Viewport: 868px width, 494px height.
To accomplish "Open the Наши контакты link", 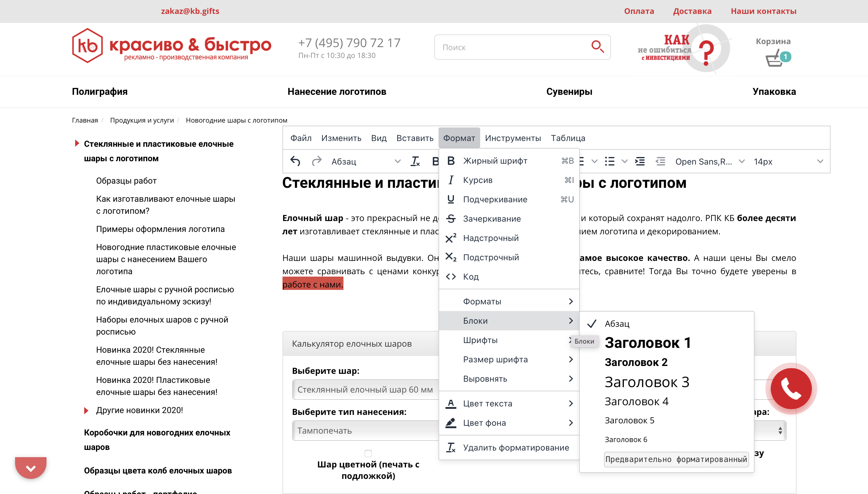I will tap(763, 11).
